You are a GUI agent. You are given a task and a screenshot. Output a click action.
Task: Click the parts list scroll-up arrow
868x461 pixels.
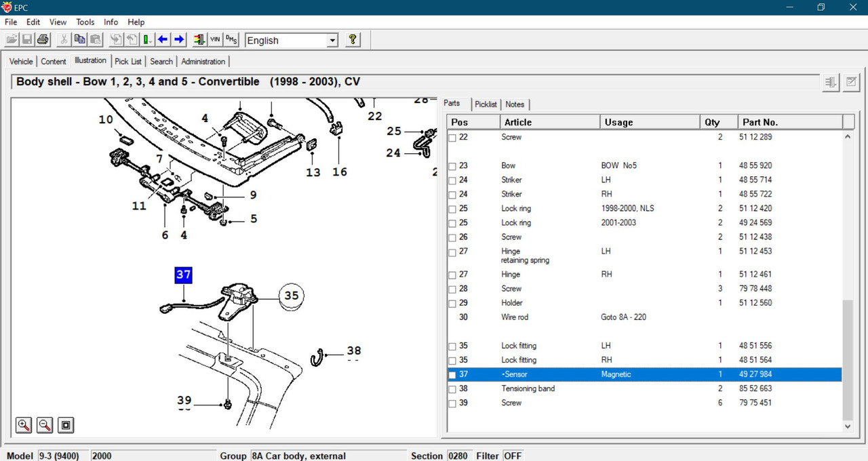[x=848, y=137]
